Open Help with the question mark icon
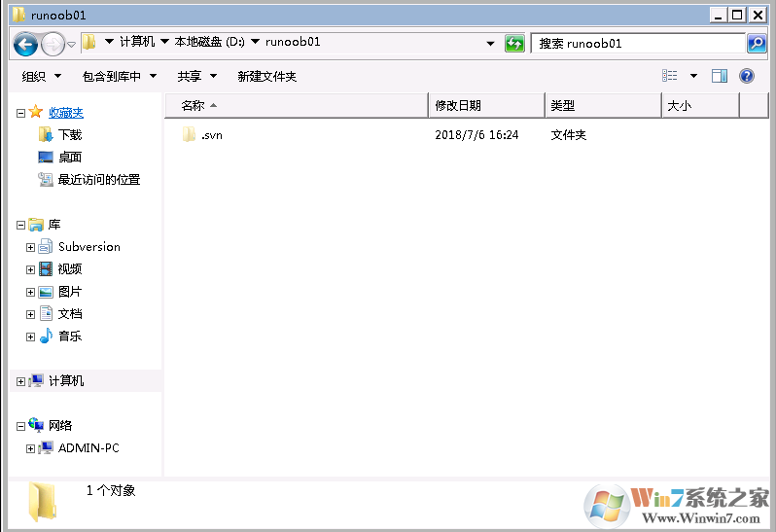The width and height of the screenshot is (776, 532). [746, 76]
